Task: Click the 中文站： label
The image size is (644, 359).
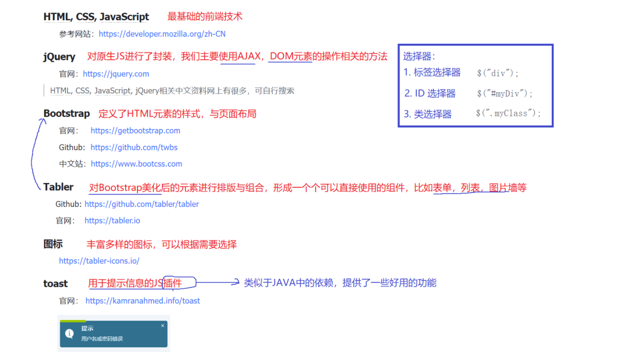Action: click(x=72, y=164)
